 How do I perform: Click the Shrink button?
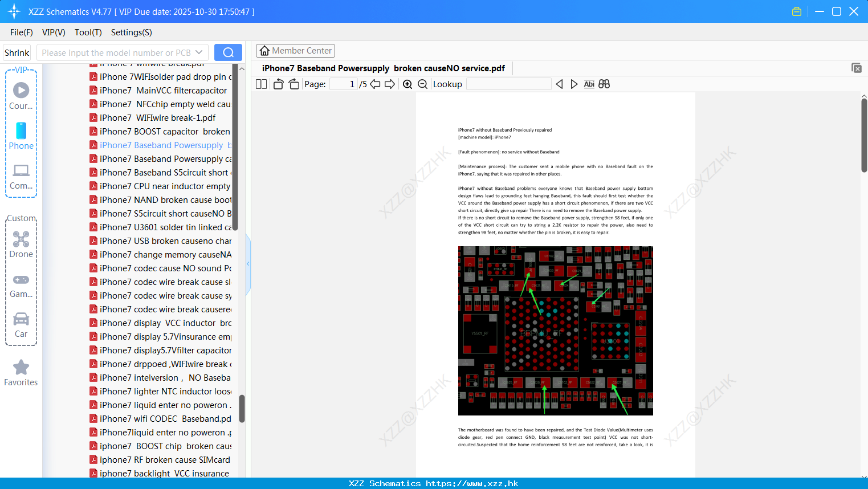coord(17,52)
